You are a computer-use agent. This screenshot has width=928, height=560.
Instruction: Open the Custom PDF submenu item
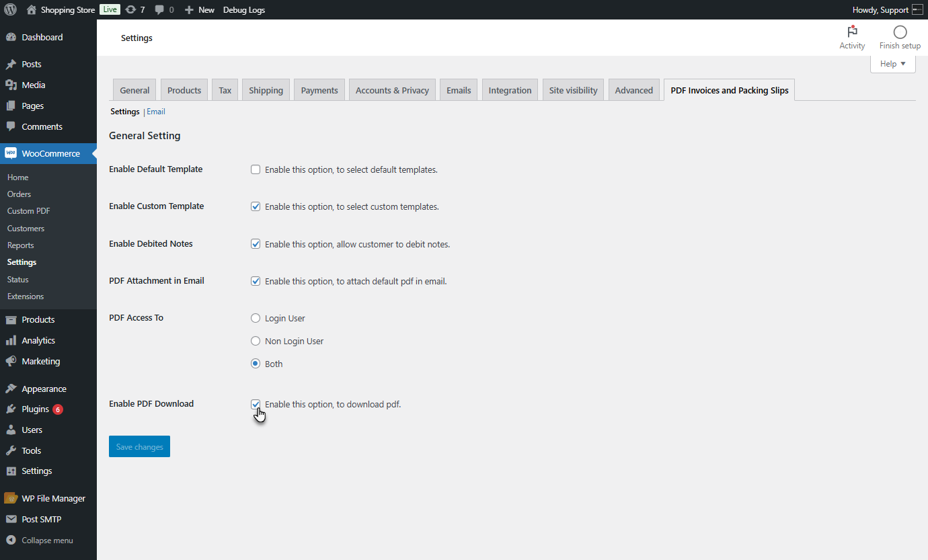[28, 210]
